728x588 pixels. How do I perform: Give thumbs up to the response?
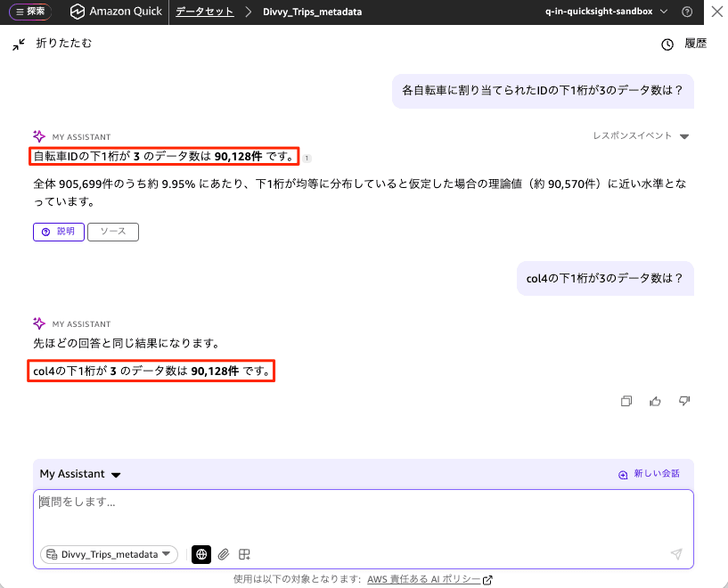(x=655, y=401)
